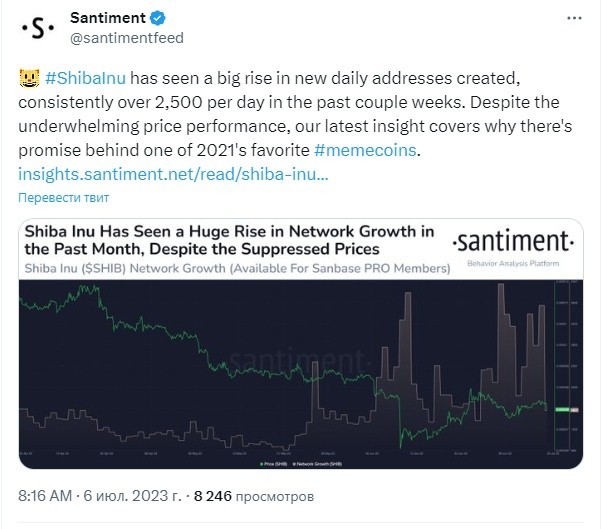The image size is (602, 529).
Task: Open the @santimentfeed handle
Action: (127, 38)
